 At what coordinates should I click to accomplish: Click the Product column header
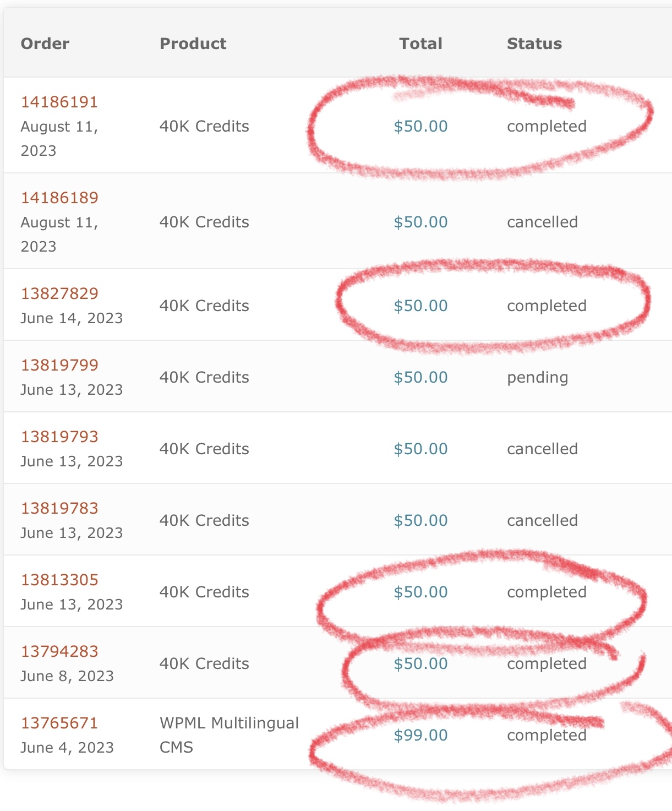point(193,43)
